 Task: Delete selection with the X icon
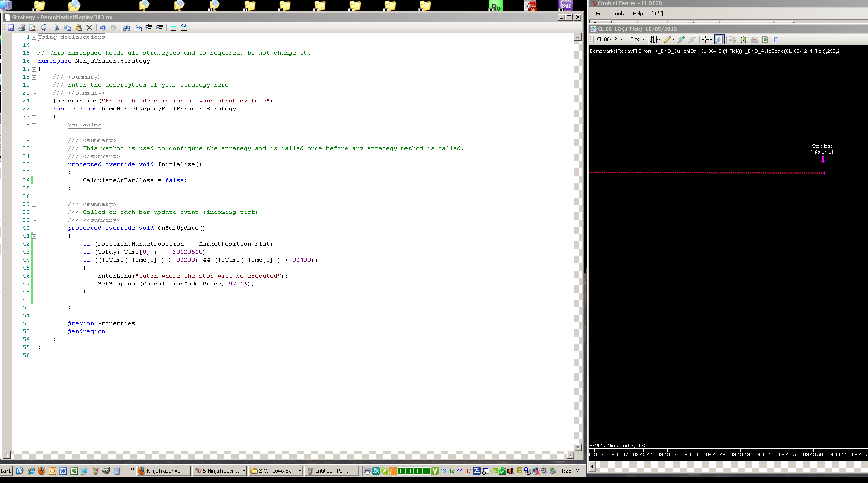tap(89, 28)
